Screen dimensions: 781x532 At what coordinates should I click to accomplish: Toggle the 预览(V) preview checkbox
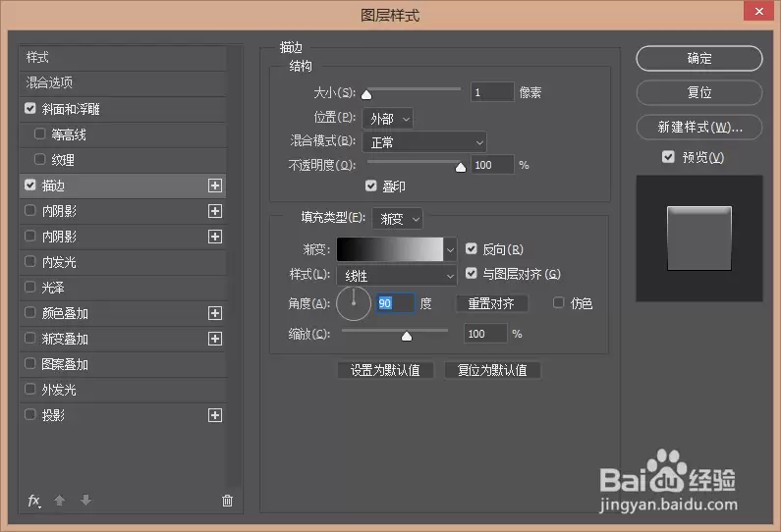click(668, 157)
